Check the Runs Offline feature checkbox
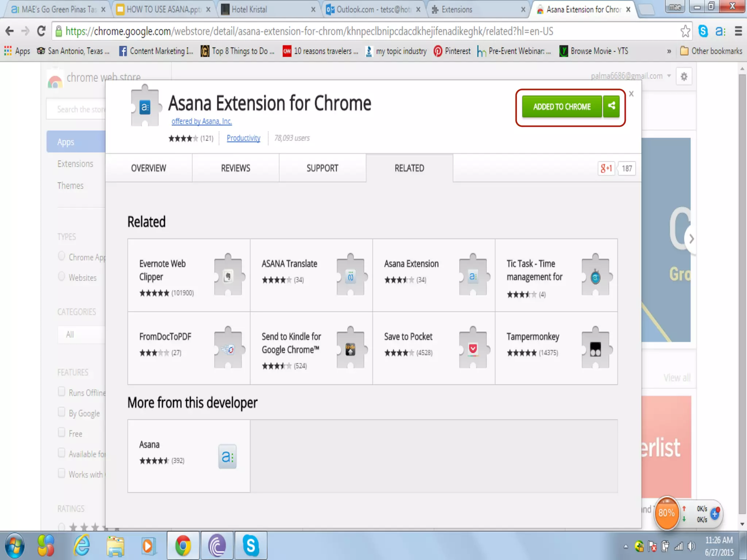Viewport: 747px width, 560px height. pos(62,392)
